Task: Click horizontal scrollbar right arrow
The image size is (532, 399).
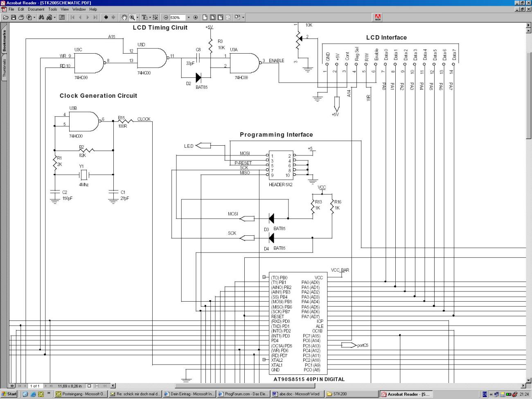Action: 523,386
